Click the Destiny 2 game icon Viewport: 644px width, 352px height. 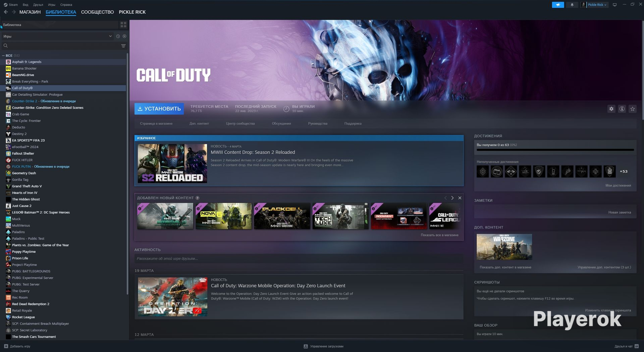click(x=8, y=134)
